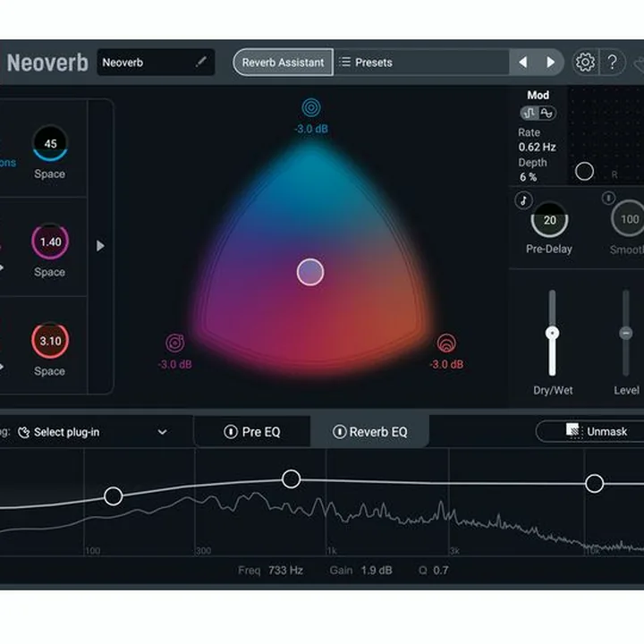
Task: Click the Pre-Delay knob showing 20
Action: coord(549,220)
